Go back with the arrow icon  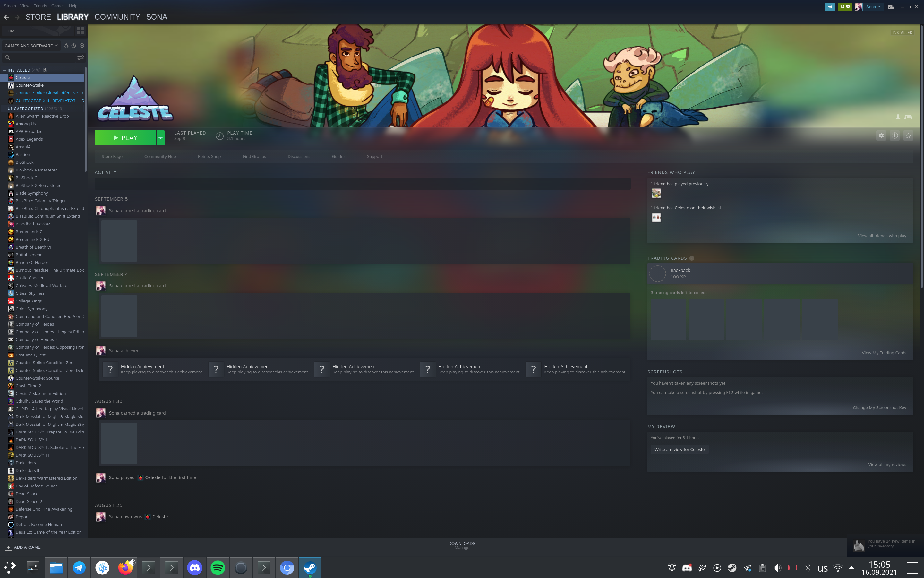click(x=6, y=17)
